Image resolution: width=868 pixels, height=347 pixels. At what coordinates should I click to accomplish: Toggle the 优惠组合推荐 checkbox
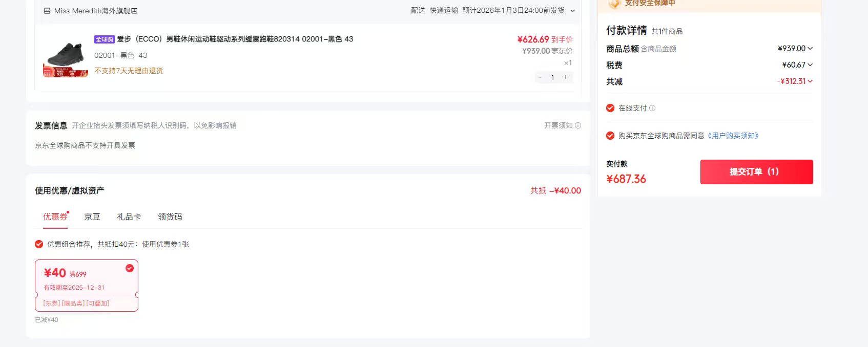(x=39, y=244)
